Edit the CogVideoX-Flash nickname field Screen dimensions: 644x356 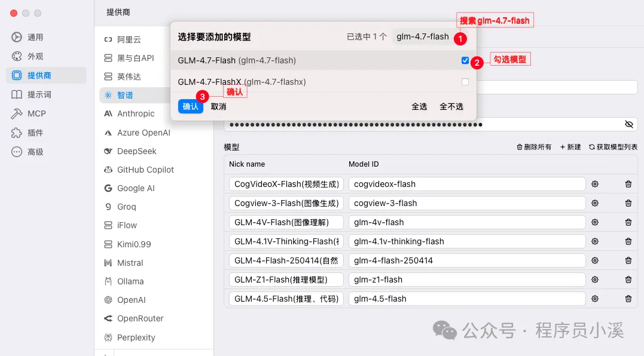click(x=286, y=184)
